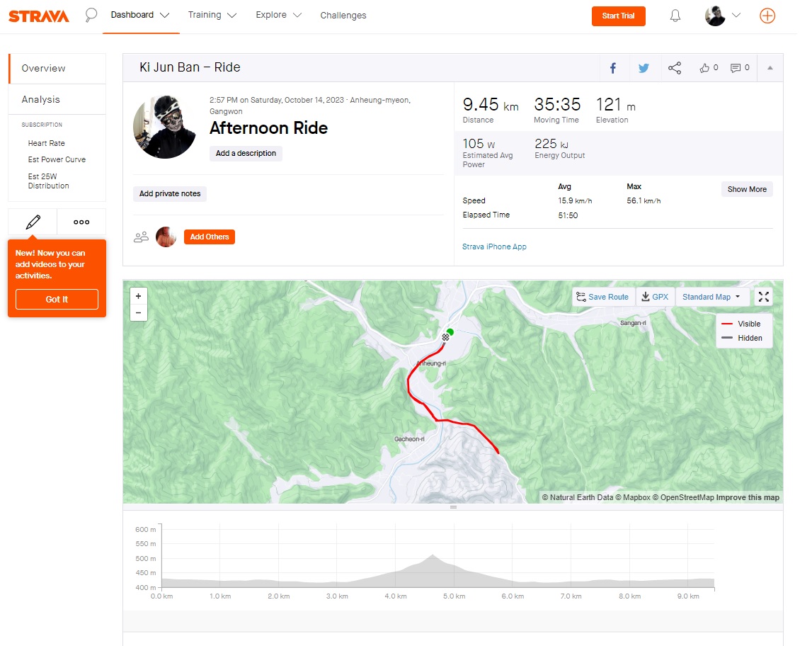
Task: Expand the Standard Map dropdown
Action: point(711,297)
